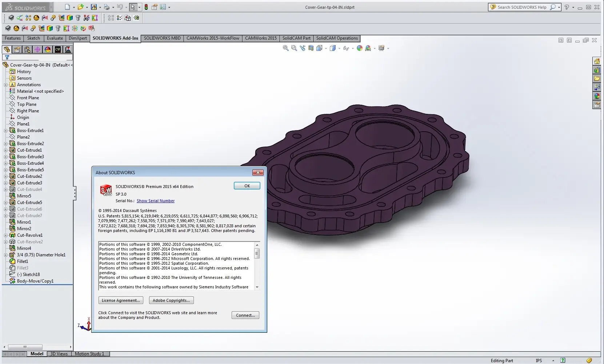Click the Search SOLIDWORKS Help field

(522, 7)
